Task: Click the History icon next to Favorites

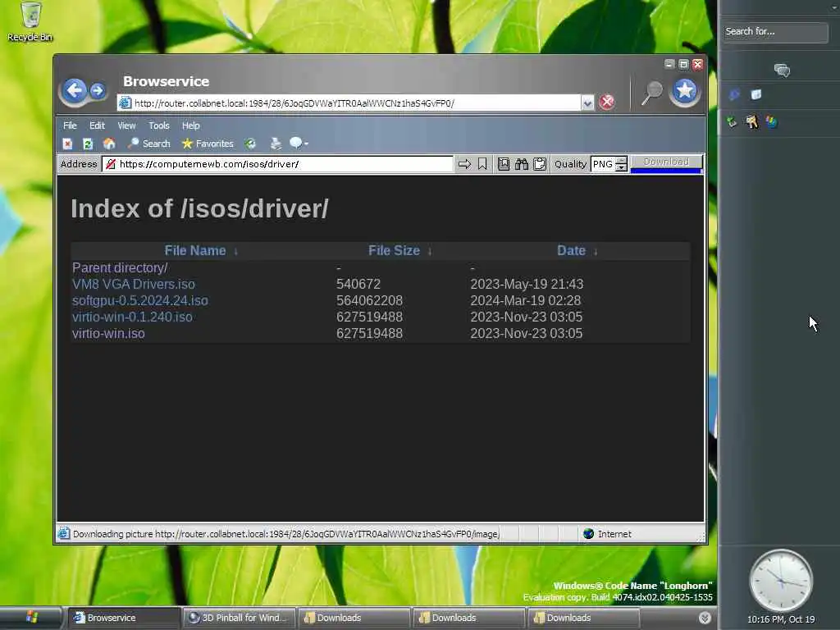Action: [250, 144]
